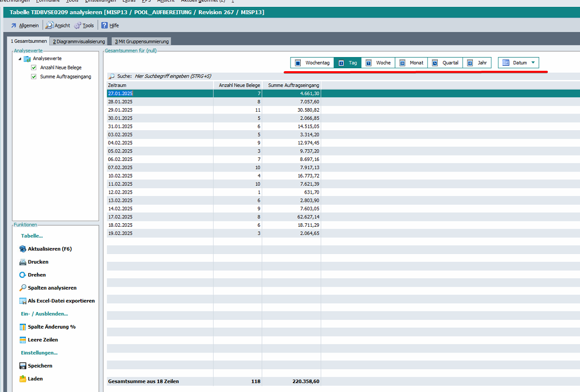Viewport: 580px width, 392px height.
Task: Switch grouping to Woche
Action: click(x=378, y=63)
